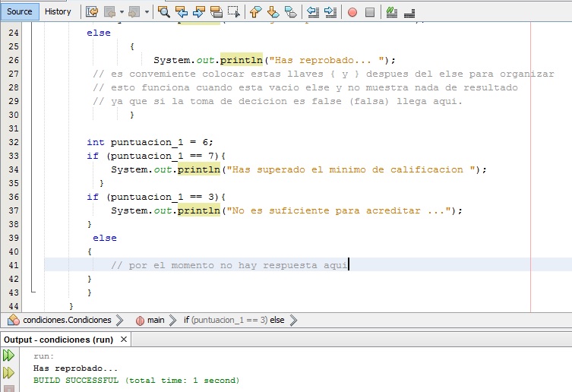Viewport: 572px width, 392px height.
Task: Click the first green Re-run button in Output
Action: [8, 356]
